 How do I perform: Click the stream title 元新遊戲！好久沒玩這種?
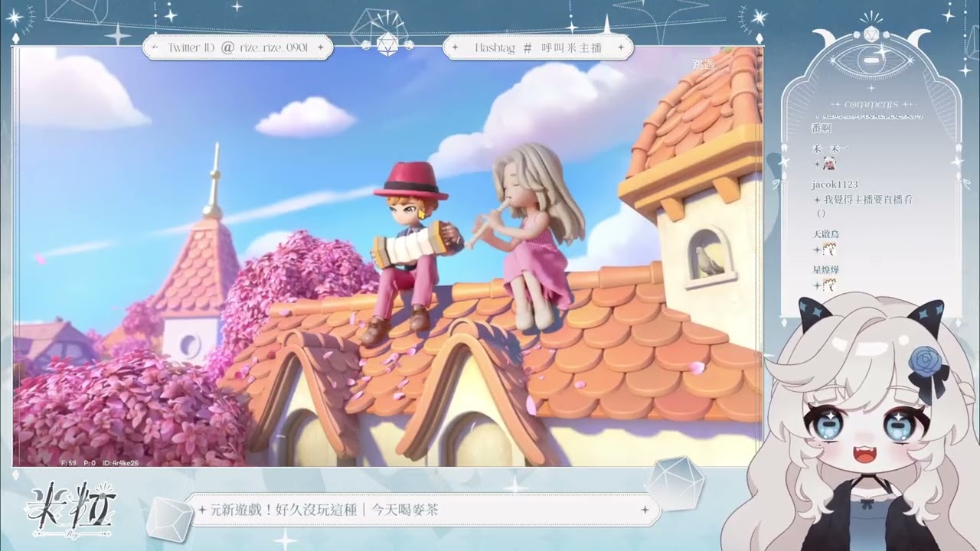pos(286,510)
